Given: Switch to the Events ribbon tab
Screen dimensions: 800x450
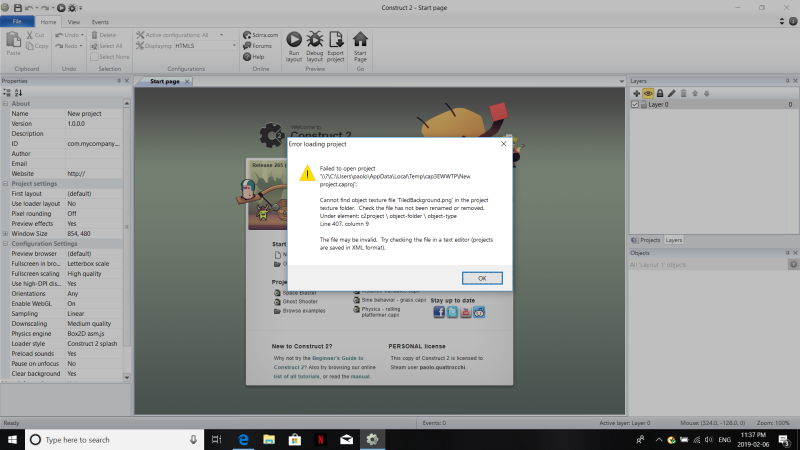Looking at the screenshot, I should coord(100,22).
